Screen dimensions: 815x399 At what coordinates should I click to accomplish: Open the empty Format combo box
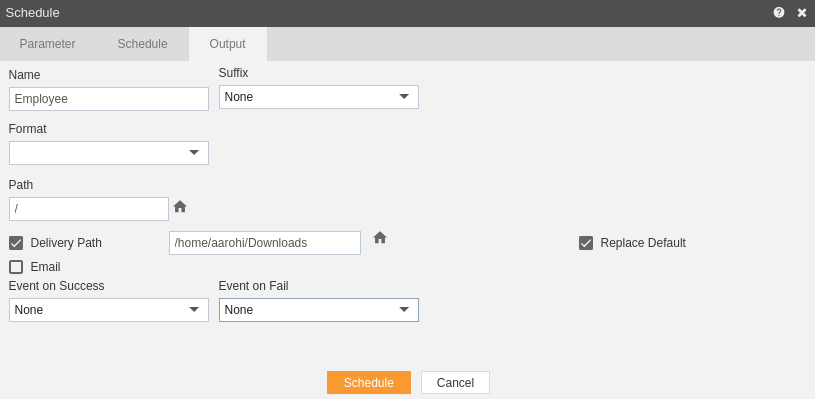pyautogui.click(x=109, y=153)
